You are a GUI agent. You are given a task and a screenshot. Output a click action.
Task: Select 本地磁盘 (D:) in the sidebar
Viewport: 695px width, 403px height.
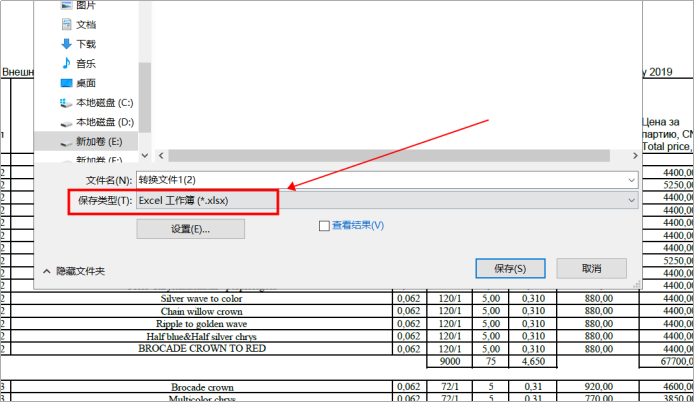pyautogui.click(x=105, y=122)
